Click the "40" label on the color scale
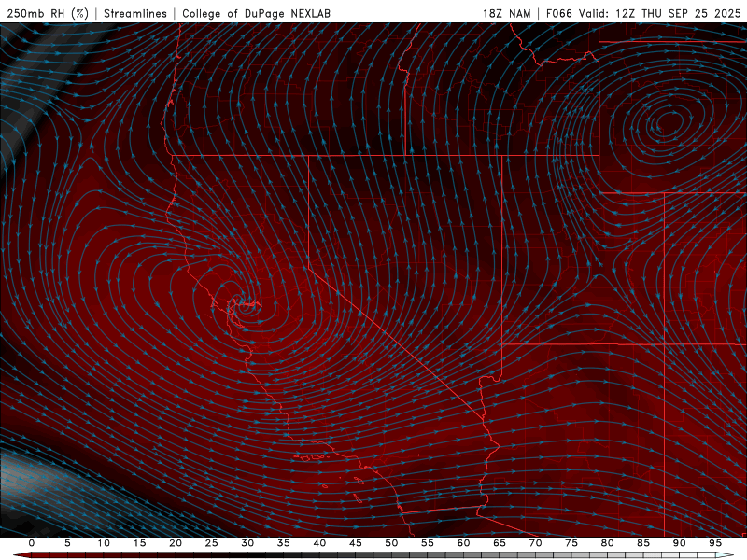 (x=319, y=543)
